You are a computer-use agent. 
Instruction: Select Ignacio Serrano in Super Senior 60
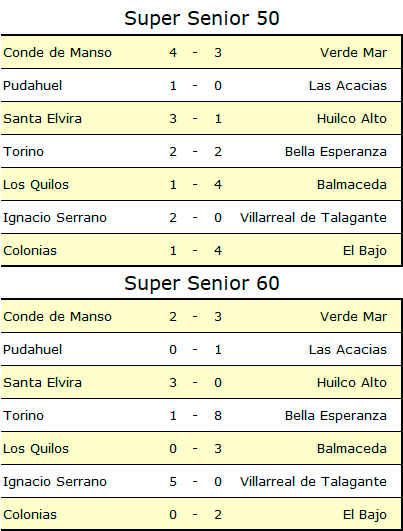[x=55, y=482]
